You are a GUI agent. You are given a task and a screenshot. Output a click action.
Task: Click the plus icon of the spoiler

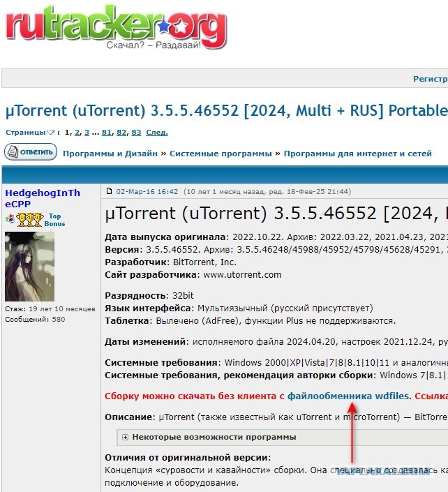125,437
